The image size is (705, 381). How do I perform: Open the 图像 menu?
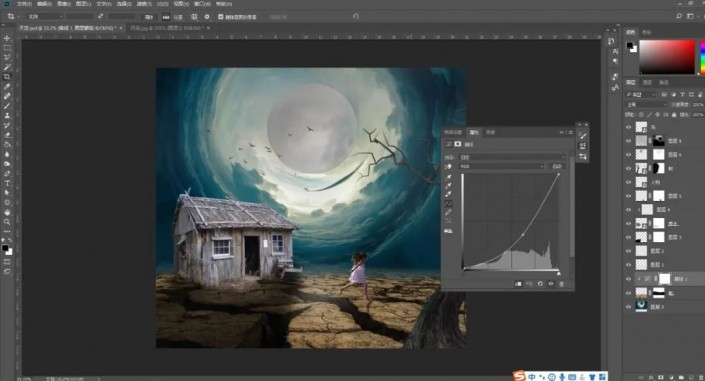tap(63, 4)
